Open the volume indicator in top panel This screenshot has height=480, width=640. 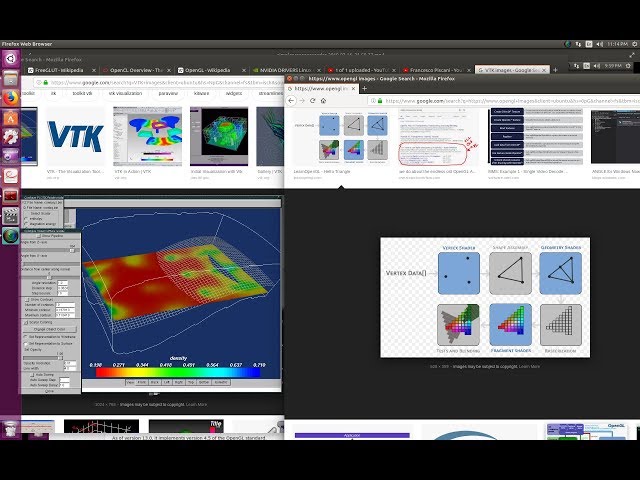click(599, 44)
